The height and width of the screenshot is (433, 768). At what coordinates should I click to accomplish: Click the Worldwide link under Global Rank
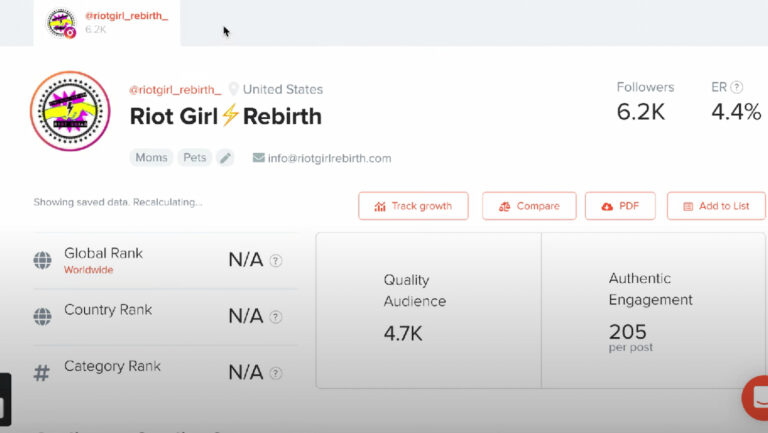point(89,270)
